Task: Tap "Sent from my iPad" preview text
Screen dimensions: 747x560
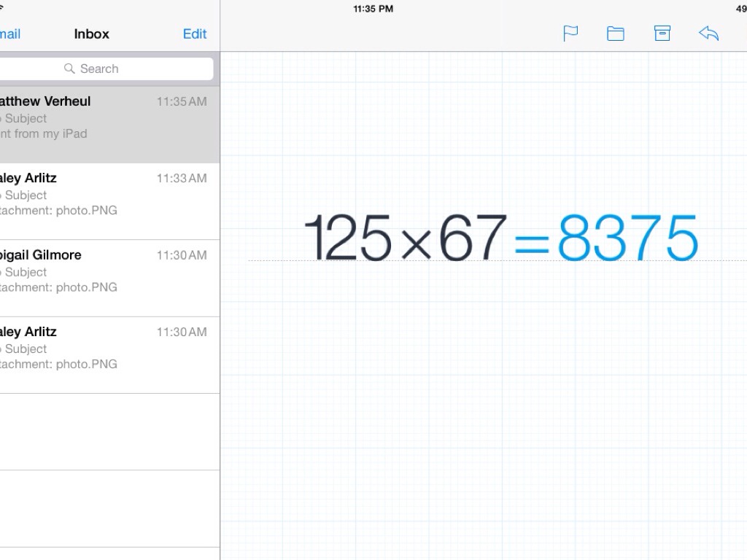Action: (x=45, y=133)
